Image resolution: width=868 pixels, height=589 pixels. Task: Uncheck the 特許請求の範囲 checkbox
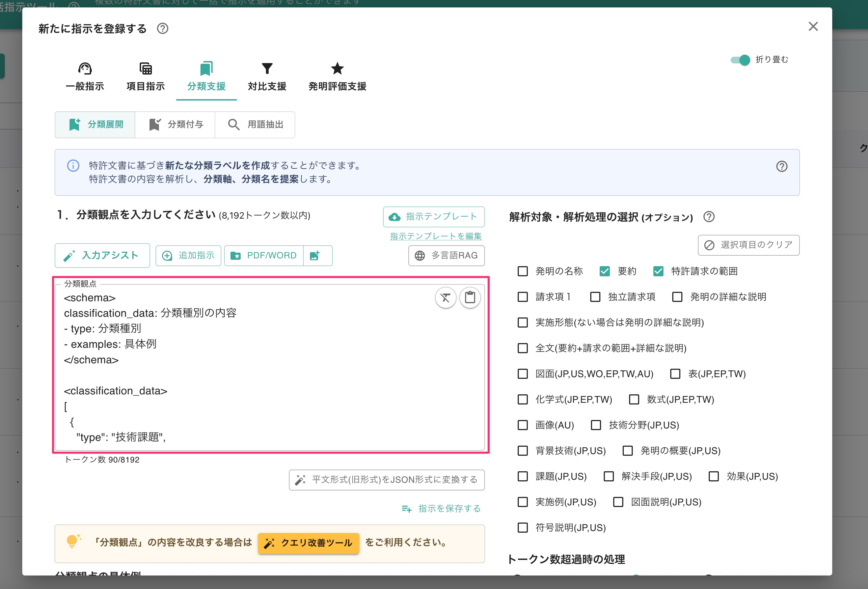coord(658,271)
